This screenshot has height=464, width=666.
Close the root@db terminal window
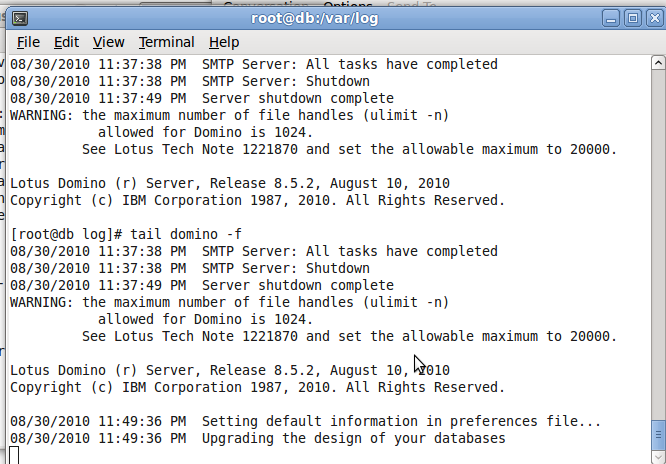pyautogui.click(x=655, y=18)
